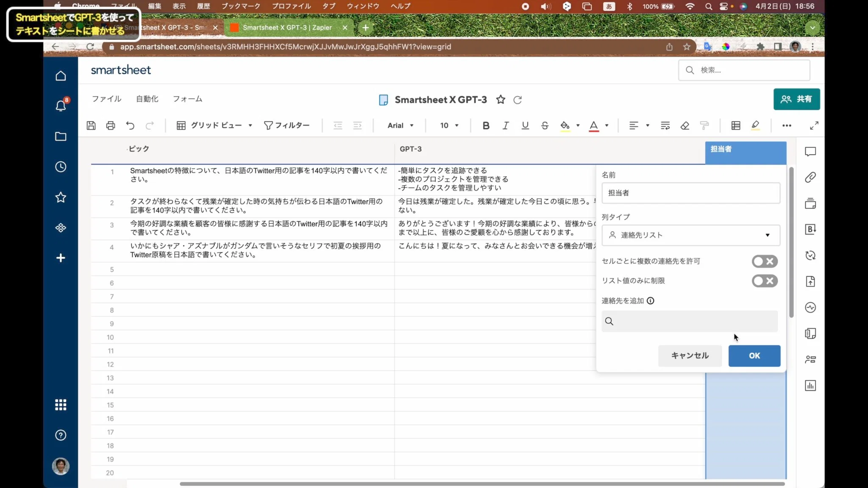Open notifications bell in sidebar
Screen dimensions: 868x488
coord(61,105)
